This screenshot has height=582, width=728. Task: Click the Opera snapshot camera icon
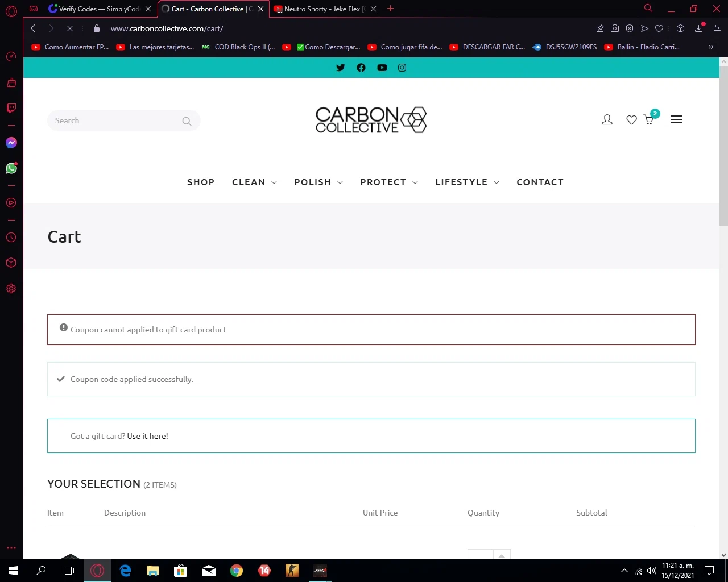click(615, 28)
